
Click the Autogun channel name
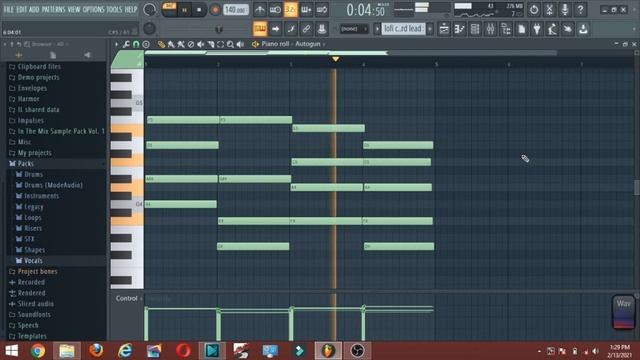pyautogui.click(x=308, y=44)
